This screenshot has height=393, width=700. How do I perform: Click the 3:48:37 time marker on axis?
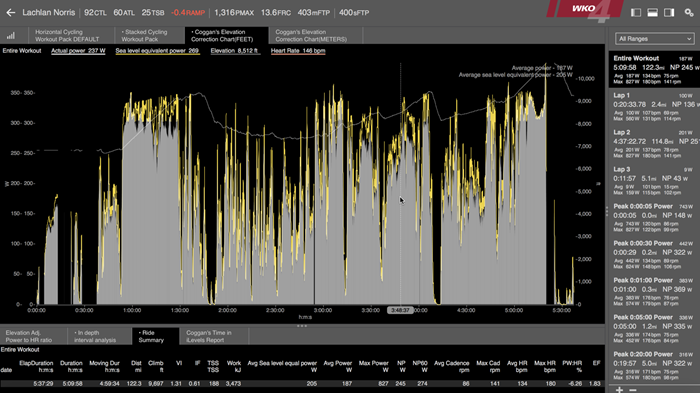[x=400, y=310]
